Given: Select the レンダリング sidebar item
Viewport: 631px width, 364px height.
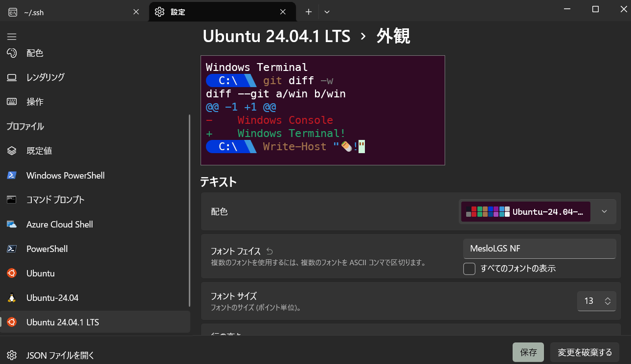Looking at the screenshot, I should click(x=95, y=77).
